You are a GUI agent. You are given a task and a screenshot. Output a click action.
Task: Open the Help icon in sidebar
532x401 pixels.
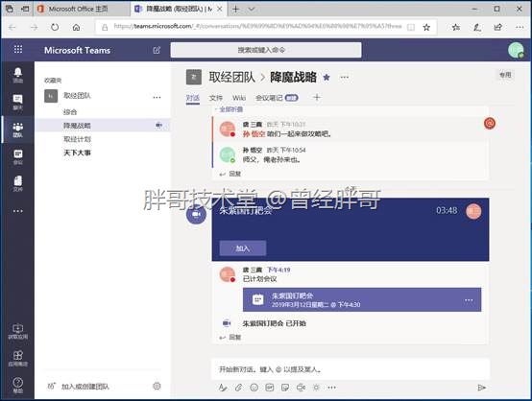point(17,385)
